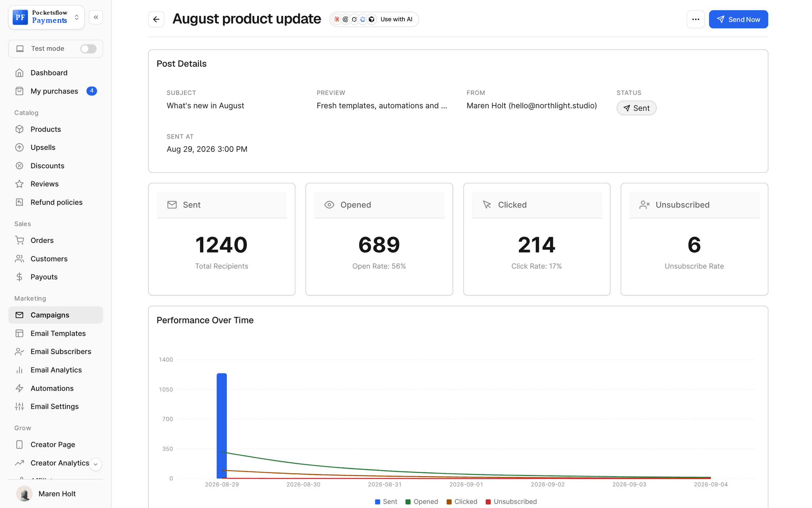Click the Payouts dollar icon
Screen dimensions: 812x508
[19, 277]
